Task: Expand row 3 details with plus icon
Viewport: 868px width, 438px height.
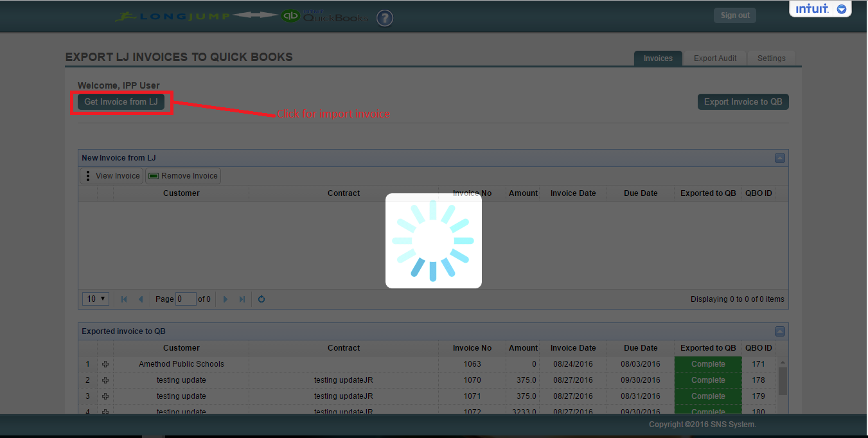Action: [105, 396]
